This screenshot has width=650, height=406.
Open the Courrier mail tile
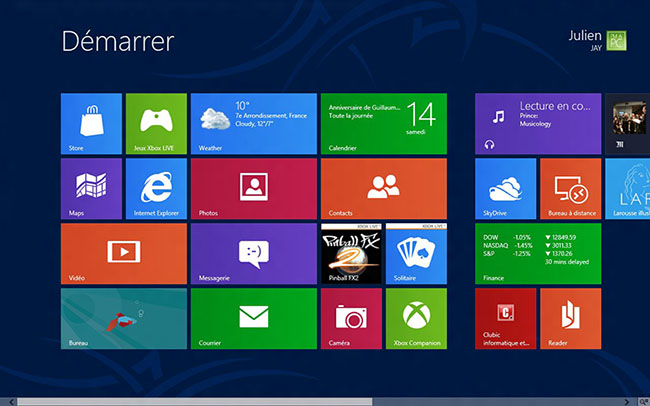coord(254,318)
